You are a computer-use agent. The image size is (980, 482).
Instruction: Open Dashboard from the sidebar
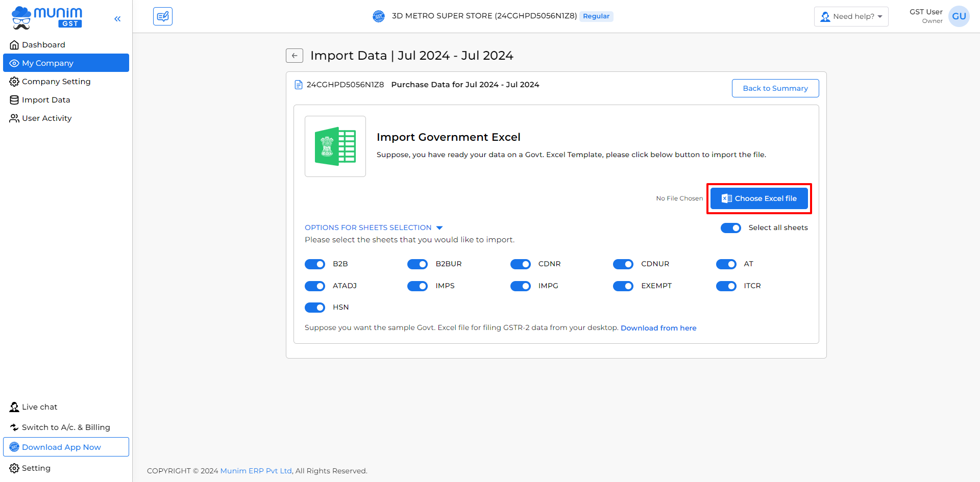[x=66, y=45]
